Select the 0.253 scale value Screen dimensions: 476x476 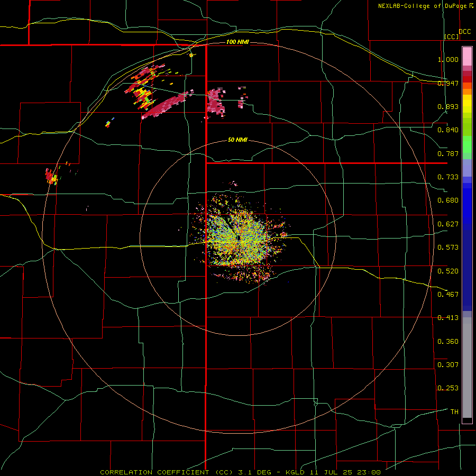coord(448,388)
